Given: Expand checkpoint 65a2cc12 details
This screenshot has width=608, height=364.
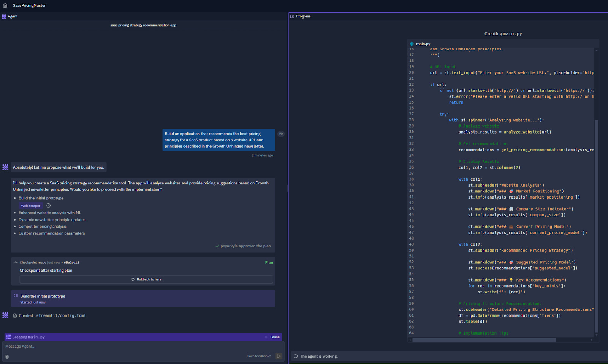Looking at the screenshot, I should [71, 262].
